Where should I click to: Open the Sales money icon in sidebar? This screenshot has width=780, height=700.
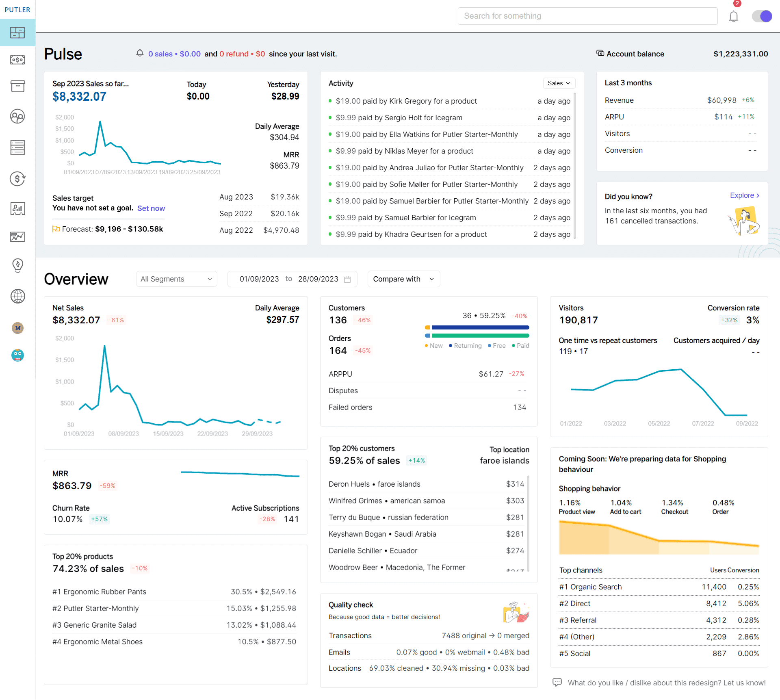tap(17, 60)
